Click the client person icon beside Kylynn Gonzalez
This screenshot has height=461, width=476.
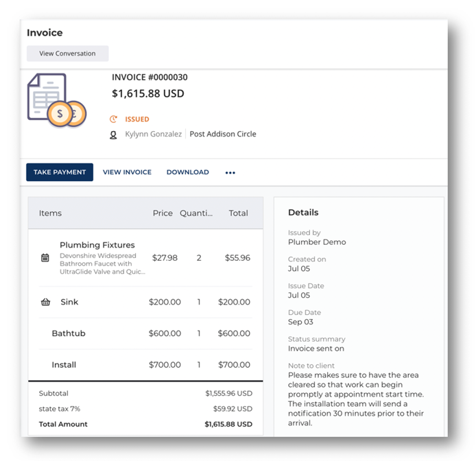[x=113, y=135]
